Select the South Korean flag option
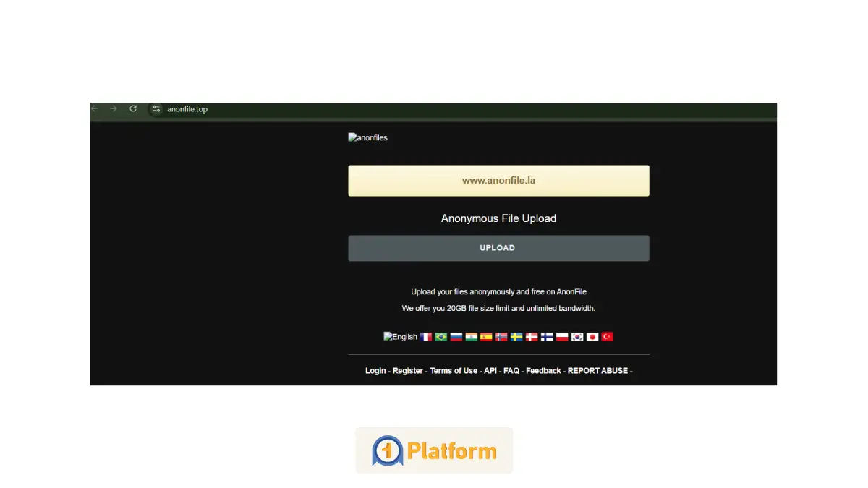 point(576,336)
